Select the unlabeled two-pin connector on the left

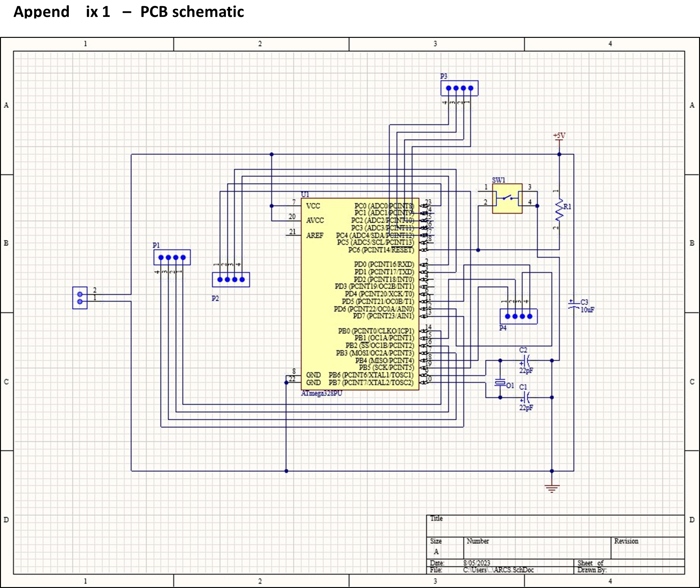pyautogui.click(x=80, y=298)
